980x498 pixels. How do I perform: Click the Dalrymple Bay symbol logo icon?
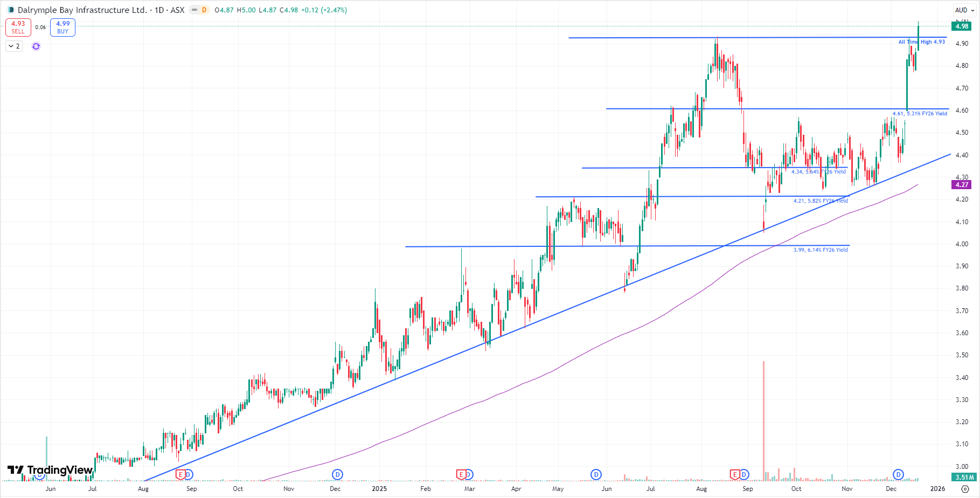(x=11, y=10)
